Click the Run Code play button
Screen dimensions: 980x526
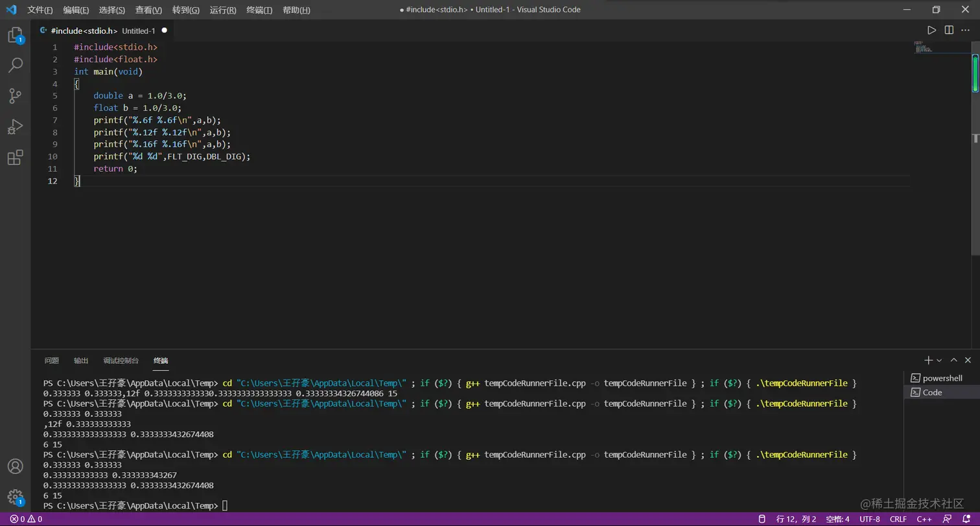click(931, 30)
